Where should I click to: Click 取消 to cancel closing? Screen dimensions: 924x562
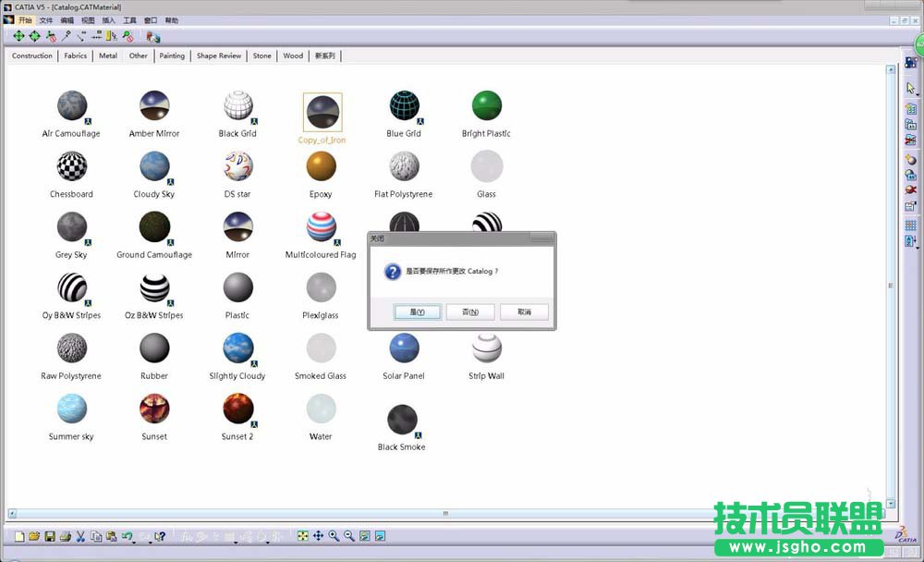[x=524, y=312]
